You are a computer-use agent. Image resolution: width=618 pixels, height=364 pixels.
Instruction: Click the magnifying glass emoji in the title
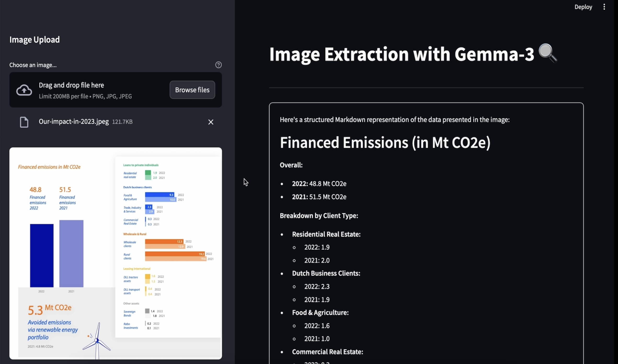(x=548, y=53)
